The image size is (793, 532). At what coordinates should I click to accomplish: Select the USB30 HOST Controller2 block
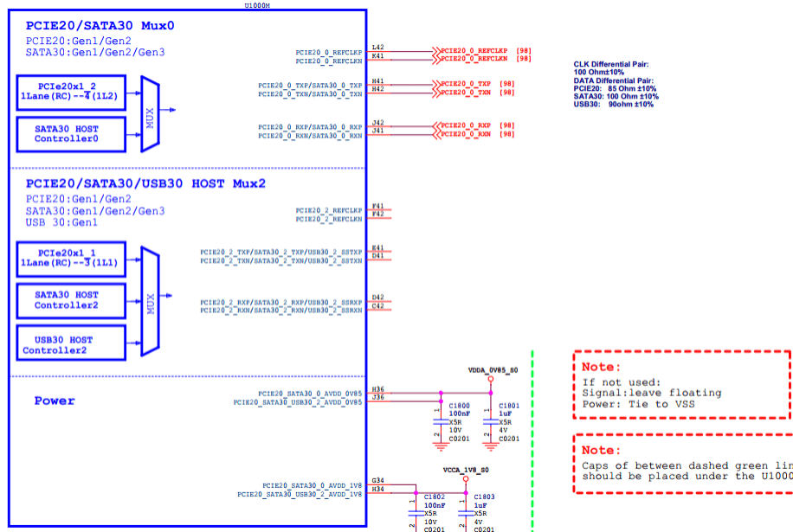click(x=71, y=343)
